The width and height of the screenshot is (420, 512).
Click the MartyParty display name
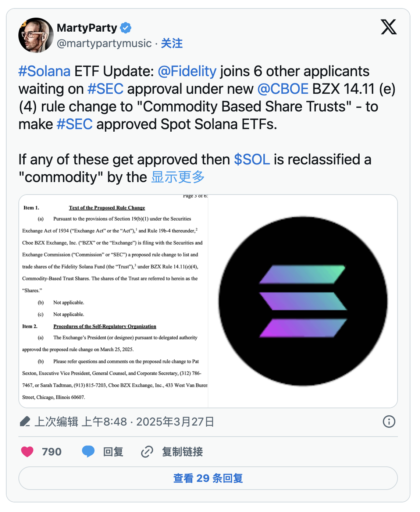click(87, 28)
